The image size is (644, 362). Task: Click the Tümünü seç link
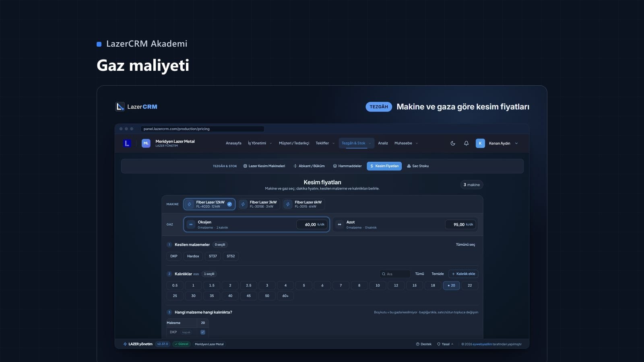coord(465,245)
